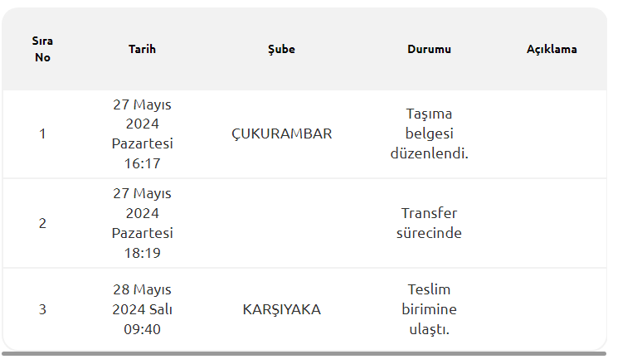The width and height of the screenshot is (642, 364).
Task: Click the Durumu column header
Action: (x=429, y=49)
